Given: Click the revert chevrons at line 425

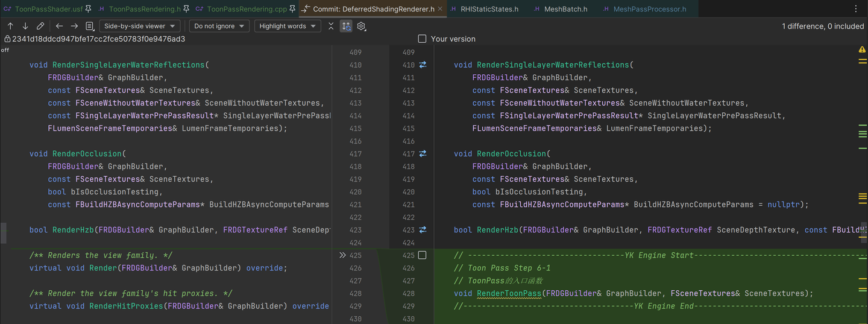Looking at the screenshot, I should point(342,255).
